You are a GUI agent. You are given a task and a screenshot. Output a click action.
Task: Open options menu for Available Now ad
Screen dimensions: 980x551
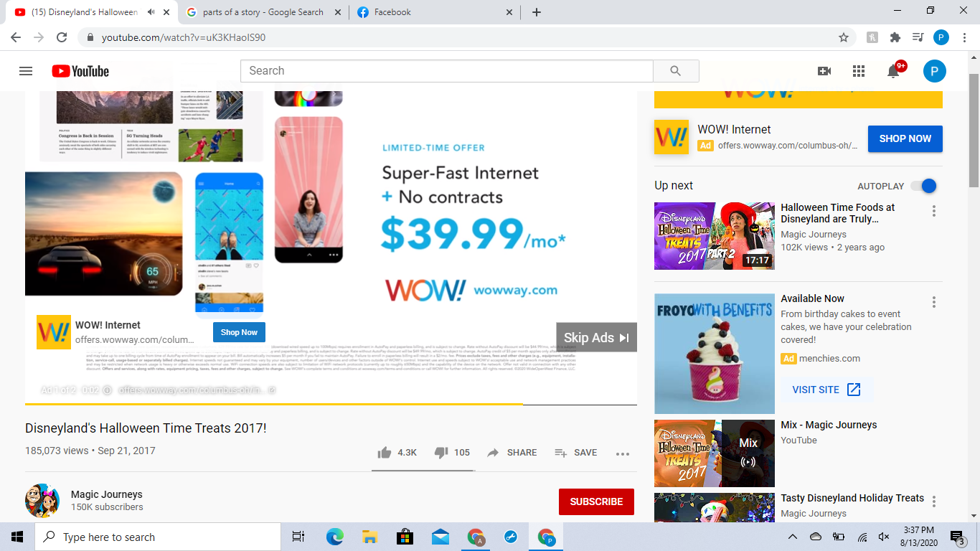pyautogui.click(x=934, y=302)
